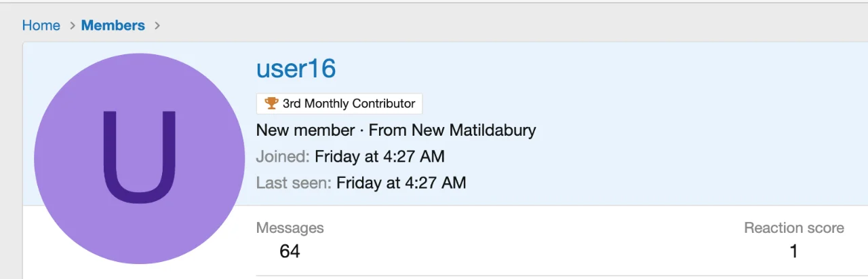Click the word From before New Matildabury

click(387, 130)
